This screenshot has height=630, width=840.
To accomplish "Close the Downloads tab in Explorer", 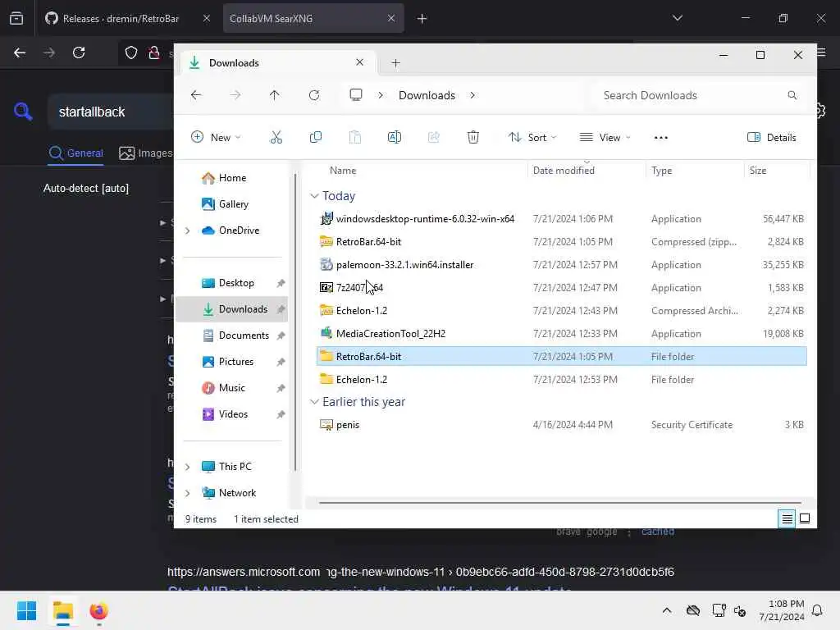I will click(x=359, y=62).
